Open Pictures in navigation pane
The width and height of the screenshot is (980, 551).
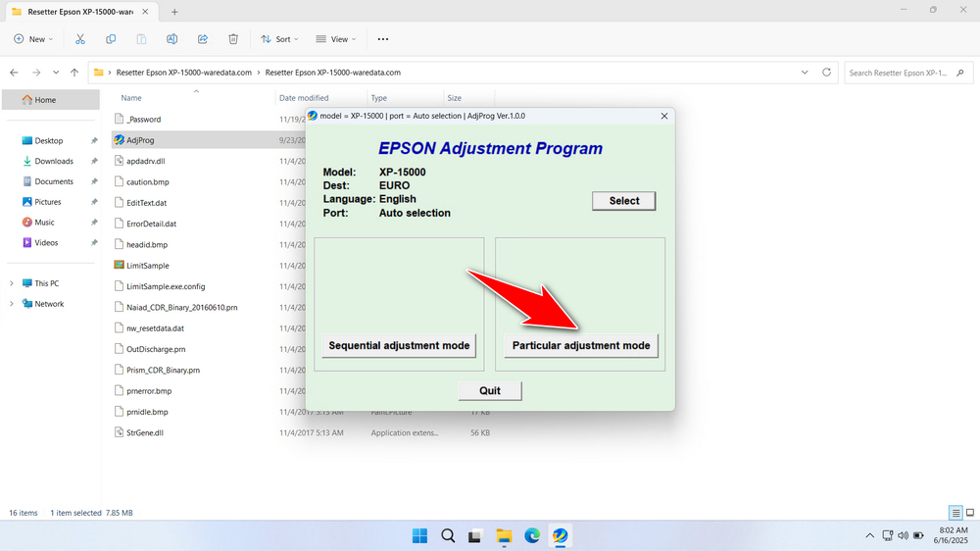(x=47, y=202)
